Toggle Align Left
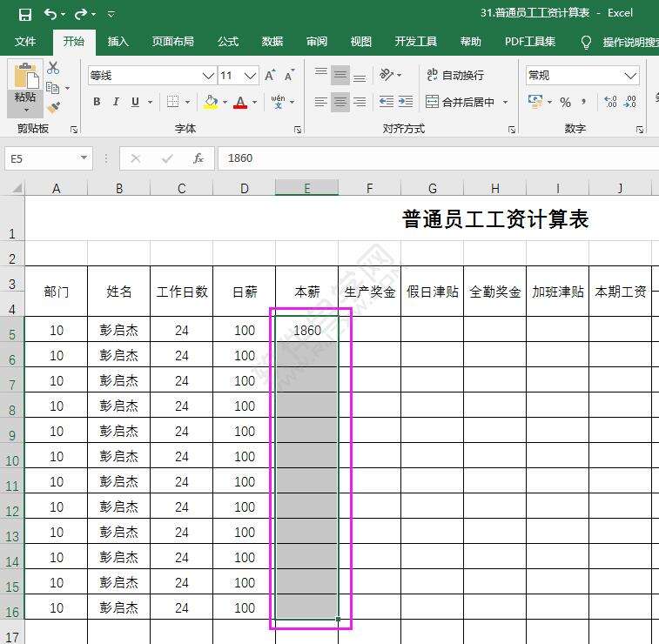The image size is (659, 644). click(x=321, y=102)
